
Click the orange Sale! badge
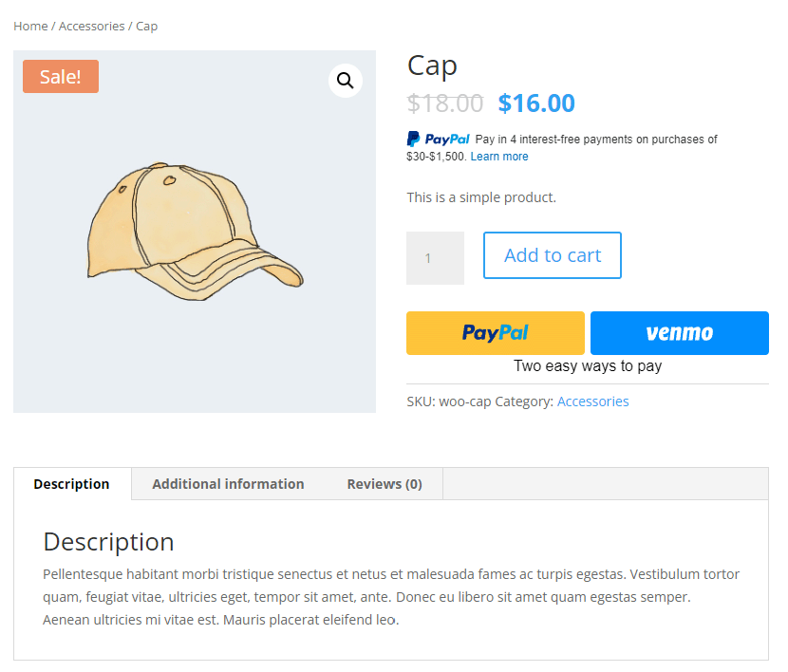click(60, 76)
